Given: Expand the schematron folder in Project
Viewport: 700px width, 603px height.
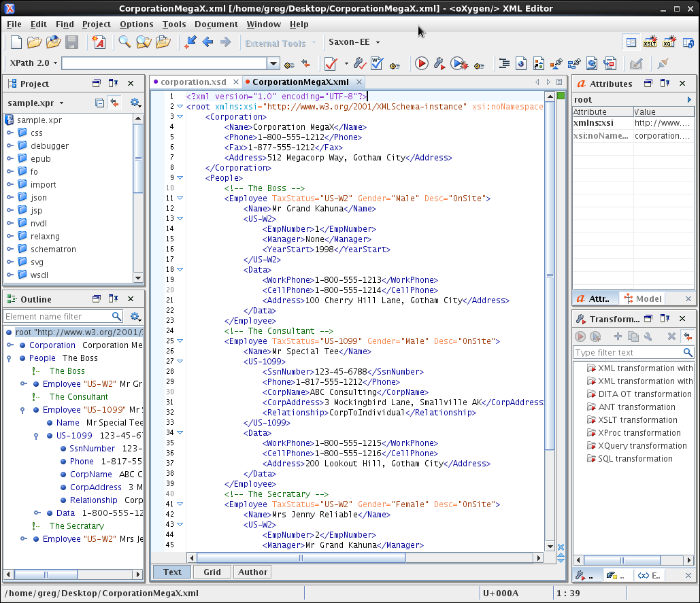Looking at the screenshot, I should 10,249.
